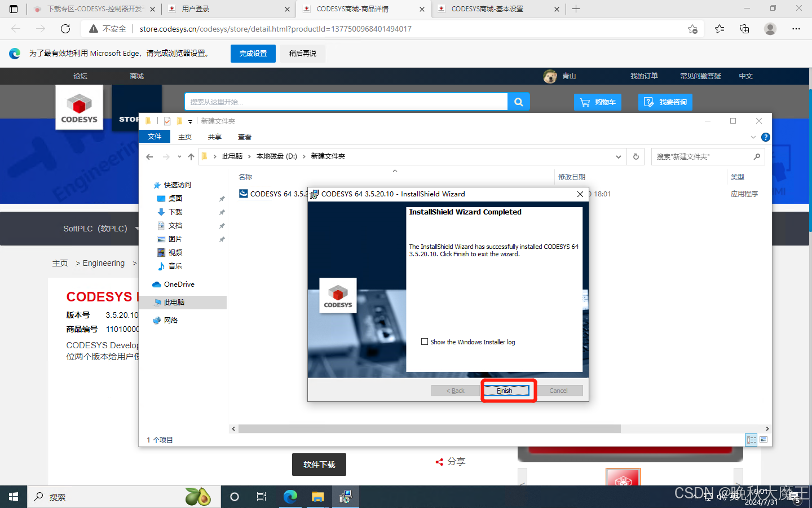Click the 分享 share icon
The image size is (812, 508).
pyautogui.click(x=439, y=462)
